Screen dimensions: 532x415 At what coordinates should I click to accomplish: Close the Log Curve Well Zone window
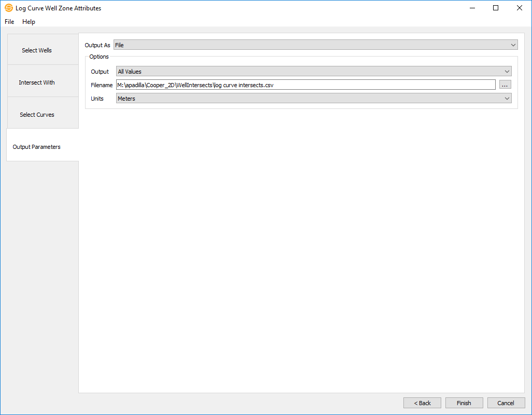[520, 8]
